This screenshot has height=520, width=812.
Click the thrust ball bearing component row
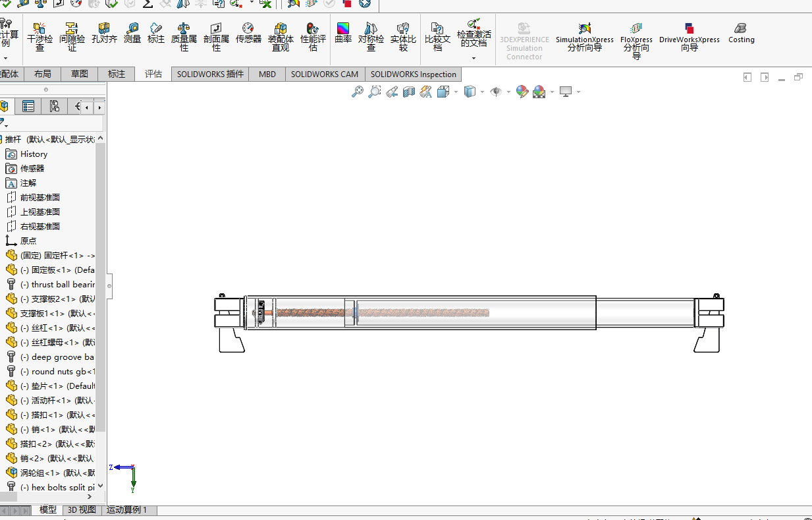51,284
